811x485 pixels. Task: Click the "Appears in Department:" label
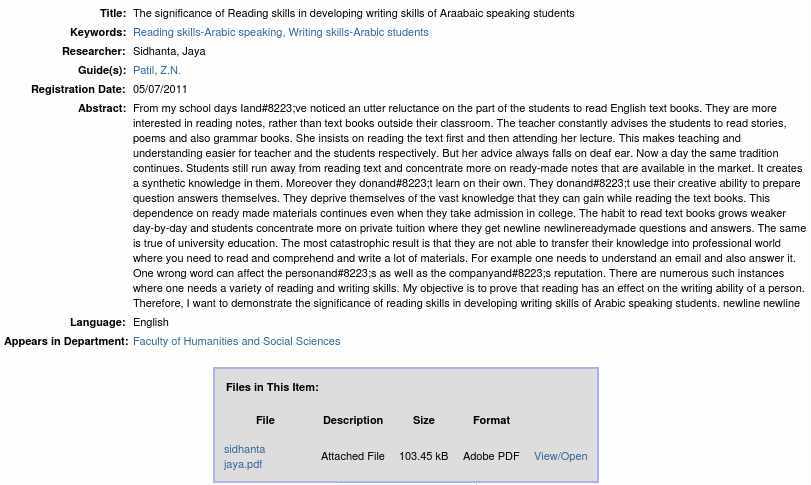click(66, 341)
